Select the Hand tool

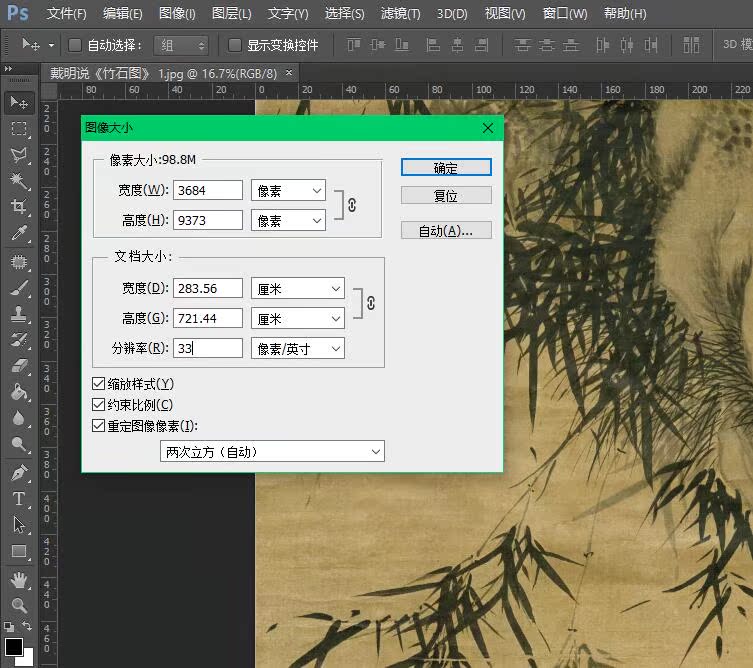coord(19,580)
